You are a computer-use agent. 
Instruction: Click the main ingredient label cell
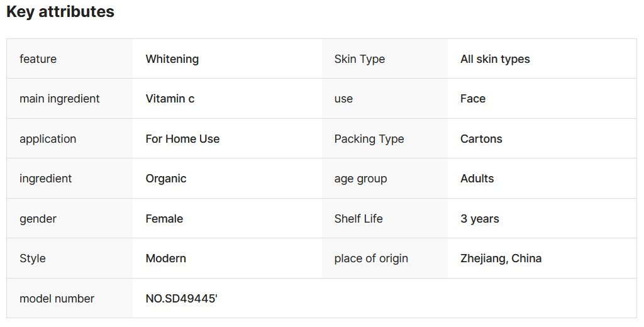click(60, 99)
